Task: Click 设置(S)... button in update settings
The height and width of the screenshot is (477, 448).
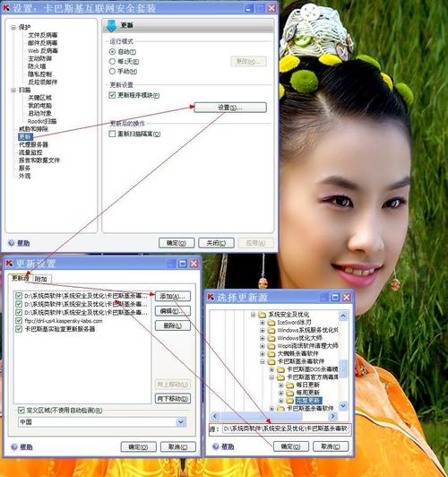Action: point(230,108)
